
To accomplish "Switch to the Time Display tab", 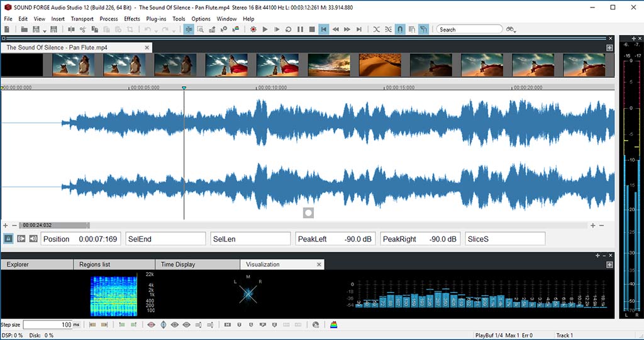I will 197,265.
